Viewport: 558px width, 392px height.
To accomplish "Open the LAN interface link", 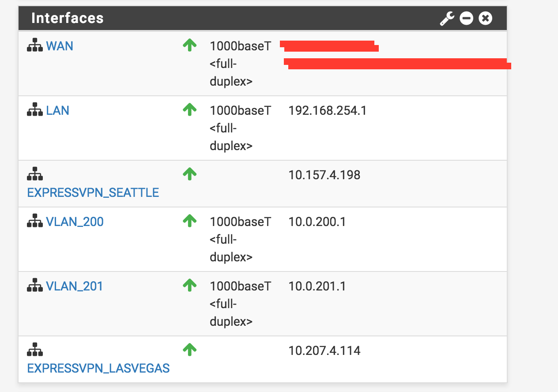I will (x=58, y=110).
